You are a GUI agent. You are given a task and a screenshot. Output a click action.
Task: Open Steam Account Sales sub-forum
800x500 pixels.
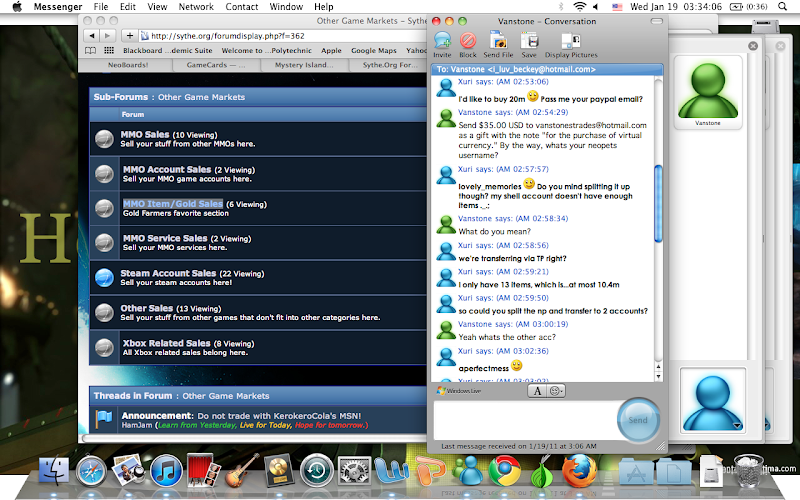tap(168, 273)
